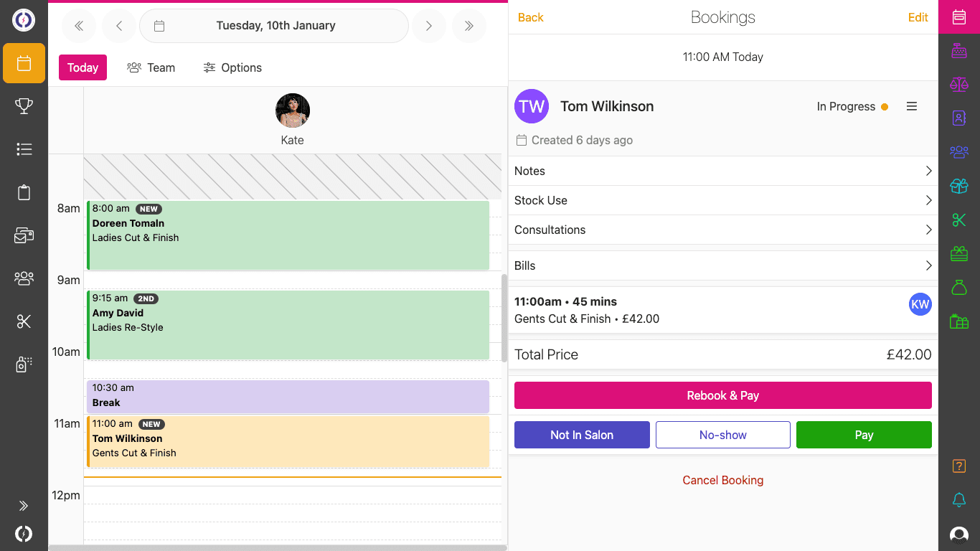Expand the Notes row

click(722, 171)
